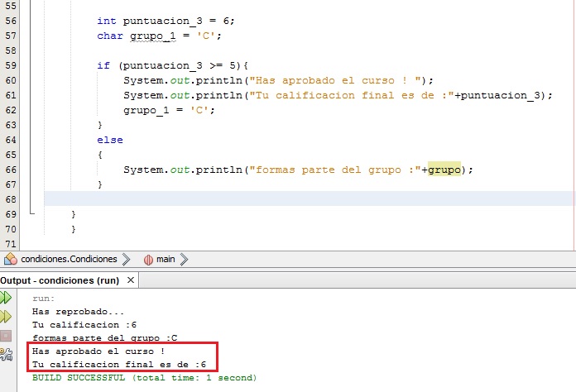Click line number 59 in the gutter
Screen dimensions: 576x392
point(11,65)
